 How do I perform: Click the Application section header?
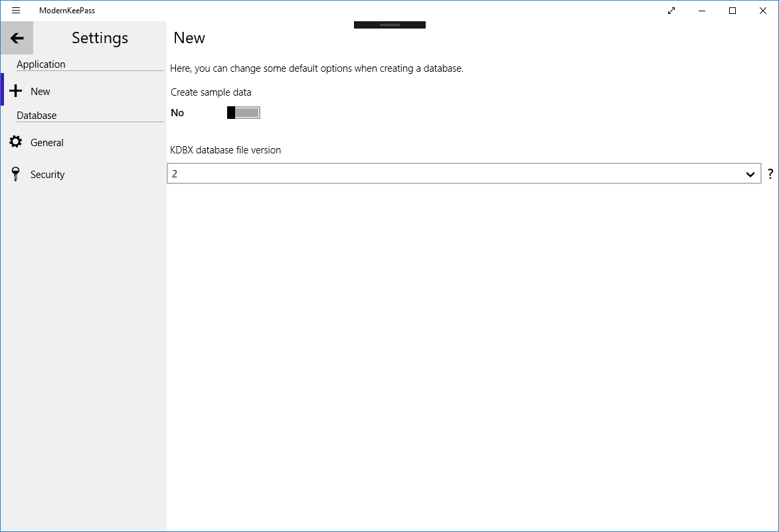41,64
